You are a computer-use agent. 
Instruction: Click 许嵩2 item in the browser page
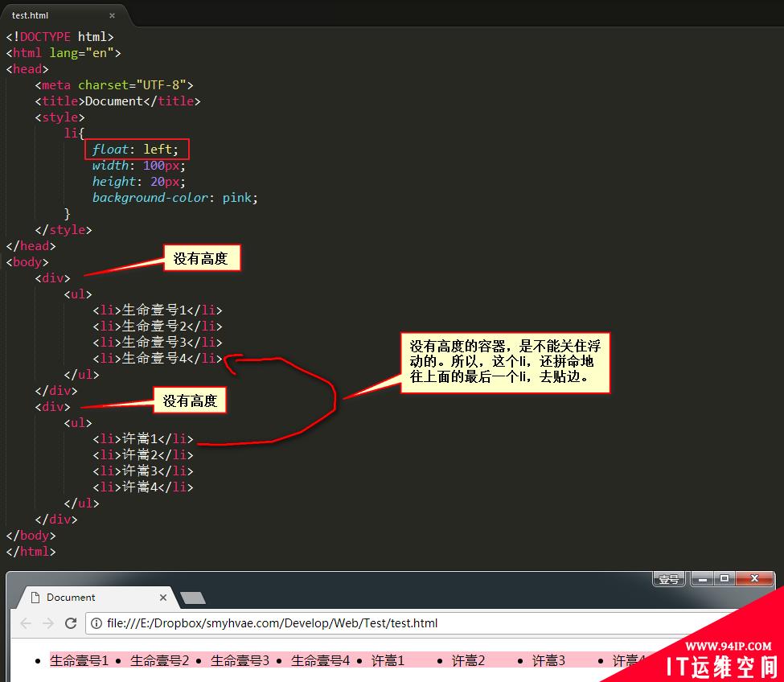click(468, 660)
